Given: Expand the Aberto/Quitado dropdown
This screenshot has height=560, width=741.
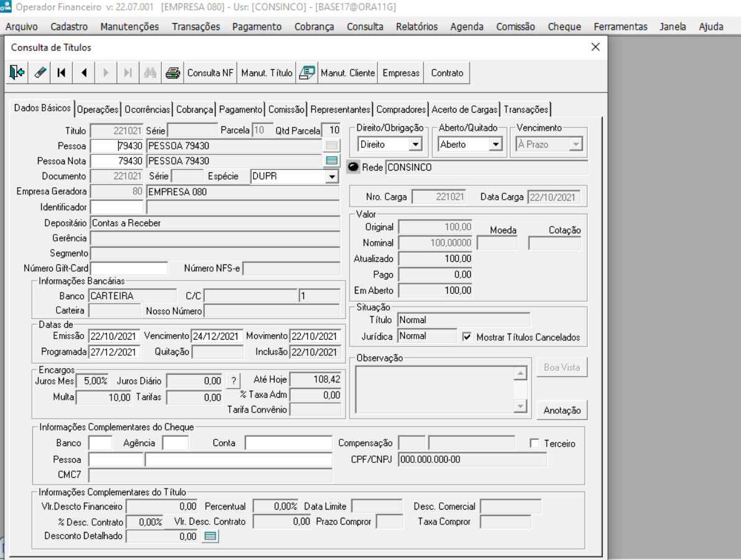Looking at the screenshot, I should [x=496, y=144].
